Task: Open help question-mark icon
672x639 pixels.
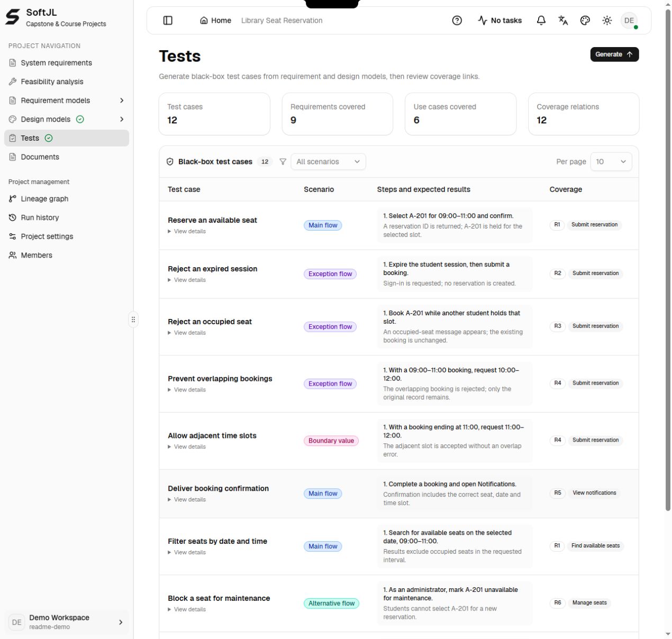Action: (457, 21)
